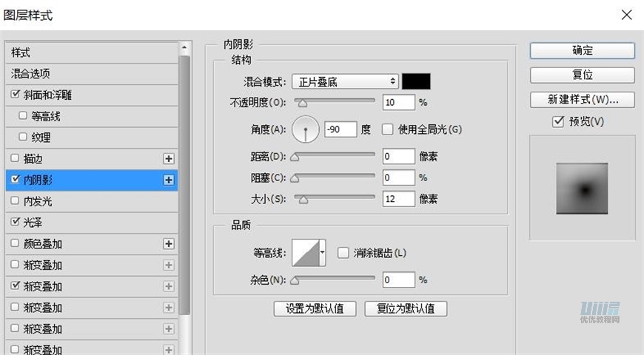Image resolution: width=644 pixels, height=355 pixels.
Task: Select the 内发光 row label
Action: click(x=38, y=201)
